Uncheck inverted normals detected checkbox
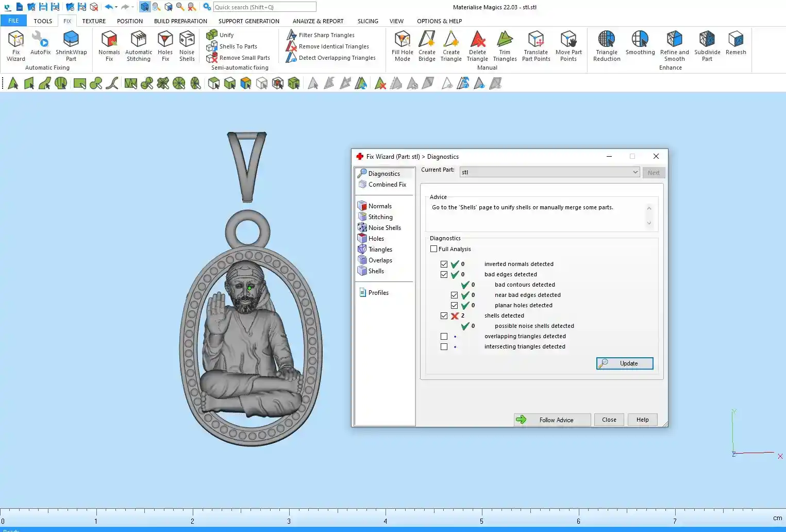 [444, 264]
